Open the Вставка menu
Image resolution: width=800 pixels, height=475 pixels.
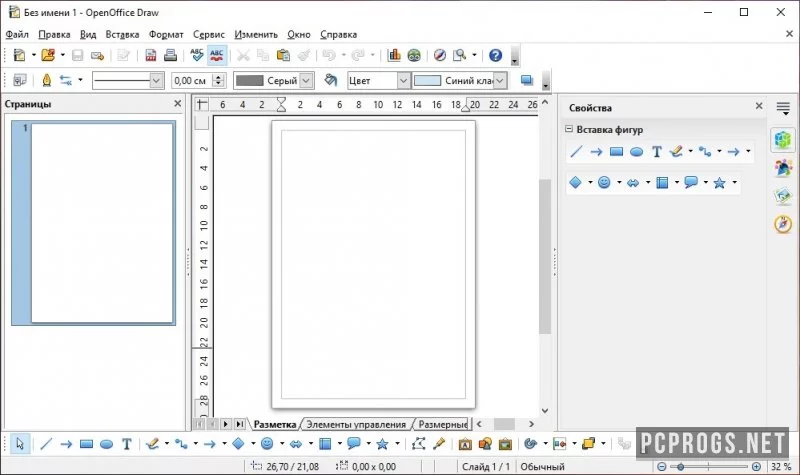122,34
